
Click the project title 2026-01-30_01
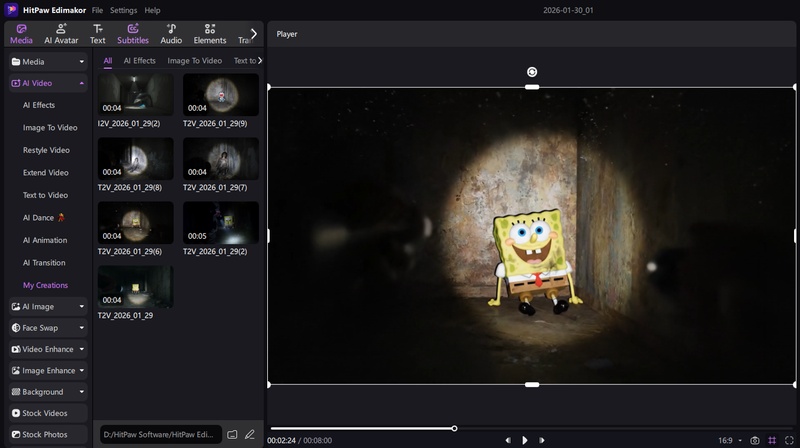click(568, 10)
